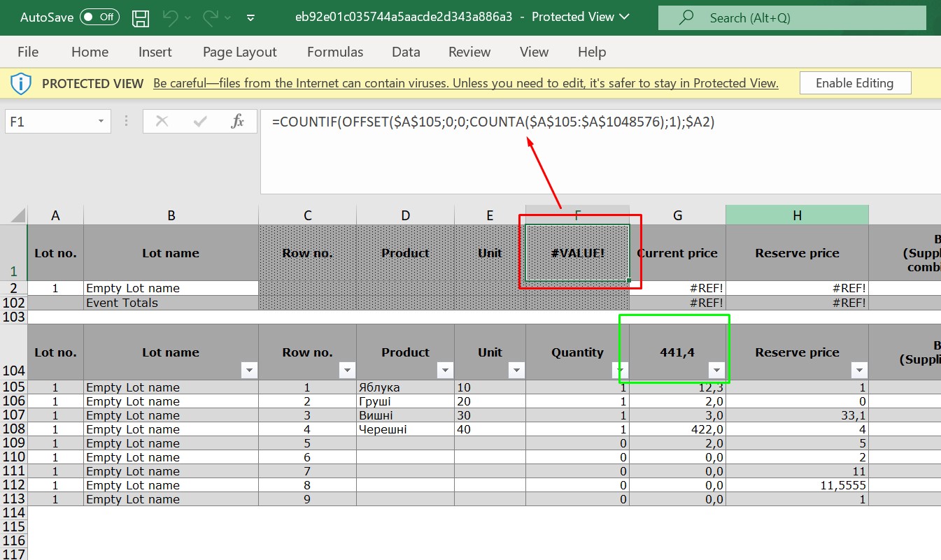This screenshot has width=941, height=560.
Task: Click the 'Event Totals' cell
Action: click(x=171, y=303)
